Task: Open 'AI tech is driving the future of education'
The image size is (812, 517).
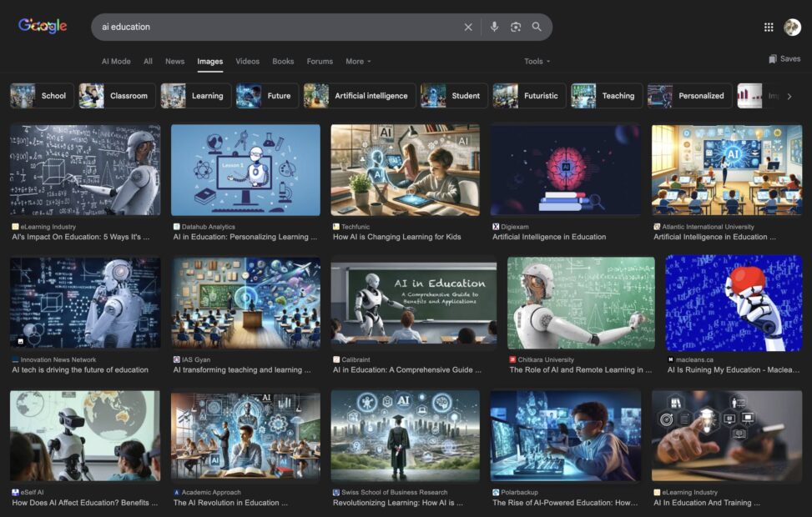Action: coord(80,369)
